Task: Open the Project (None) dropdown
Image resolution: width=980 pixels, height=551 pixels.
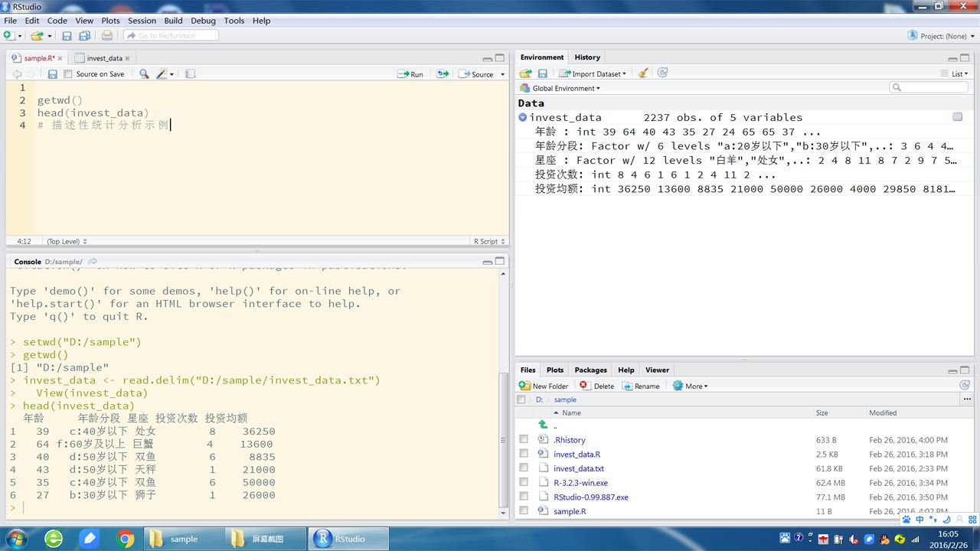Action: point(940,35)
